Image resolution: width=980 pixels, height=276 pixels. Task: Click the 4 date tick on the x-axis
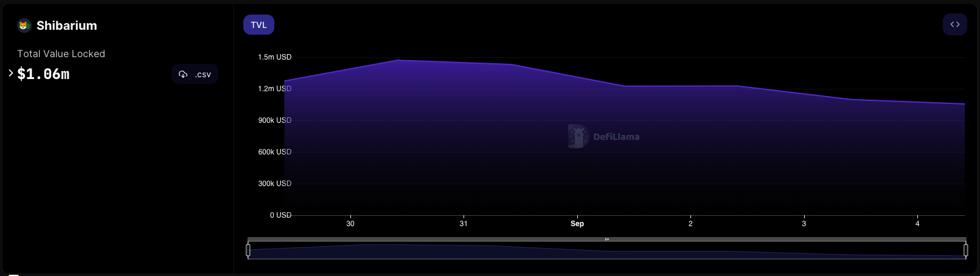pos(917,224)
